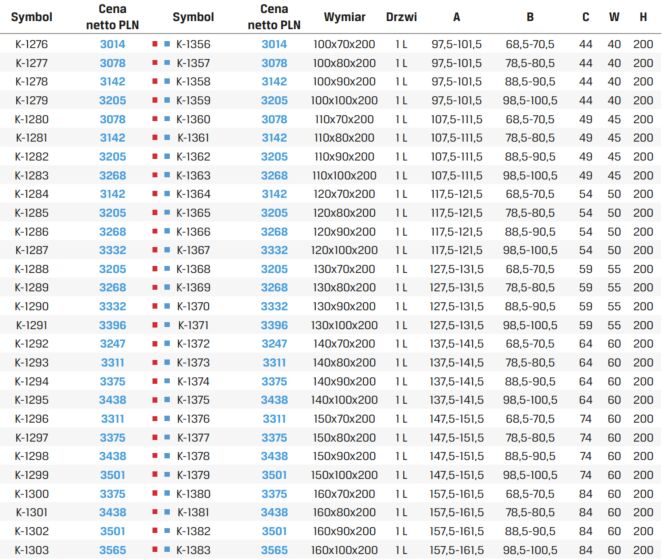Select symbol K-1303
Viewport: 663px width, 560px height.
[32, 550]
